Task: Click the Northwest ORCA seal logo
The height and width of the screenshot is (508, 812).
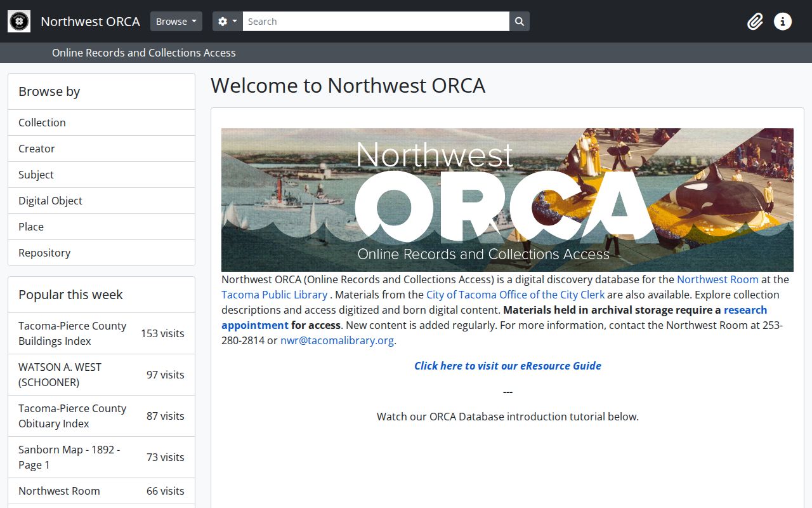Action: pyautogui.click(x=19, y=22)
